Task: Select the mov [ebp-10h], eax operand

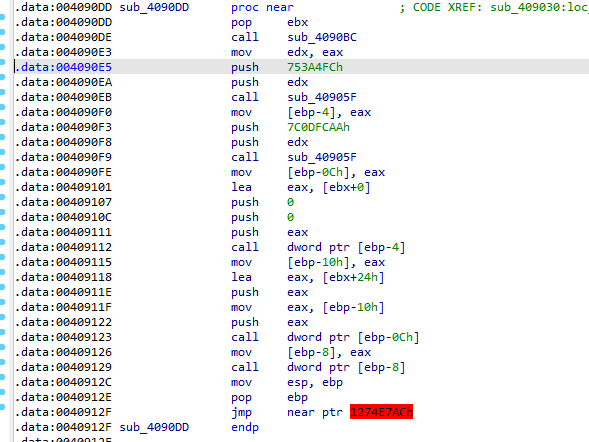Action: click(x=336, y=262)
